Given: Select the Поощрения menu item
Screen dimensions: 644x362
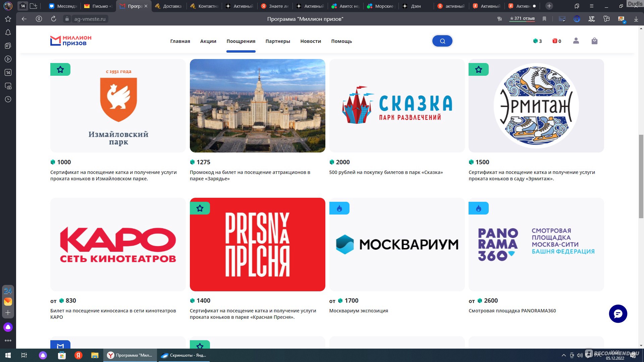Looking at the screenshot, I should [x=241, y=41].
